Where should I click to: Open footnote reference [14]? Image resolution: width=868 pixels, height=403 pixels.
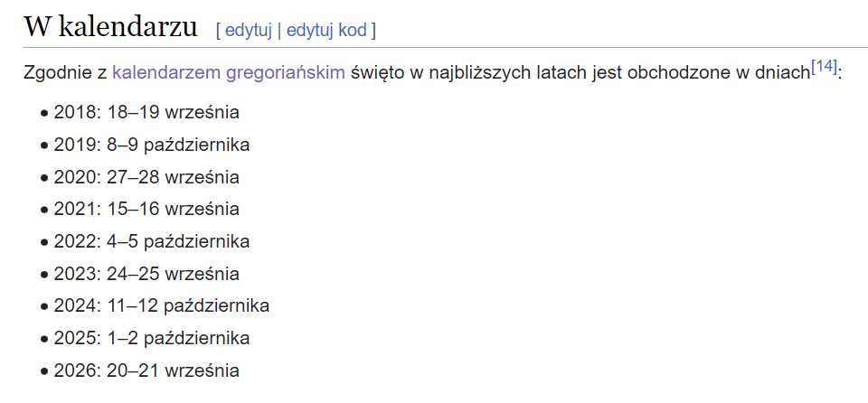coord(825,67)
